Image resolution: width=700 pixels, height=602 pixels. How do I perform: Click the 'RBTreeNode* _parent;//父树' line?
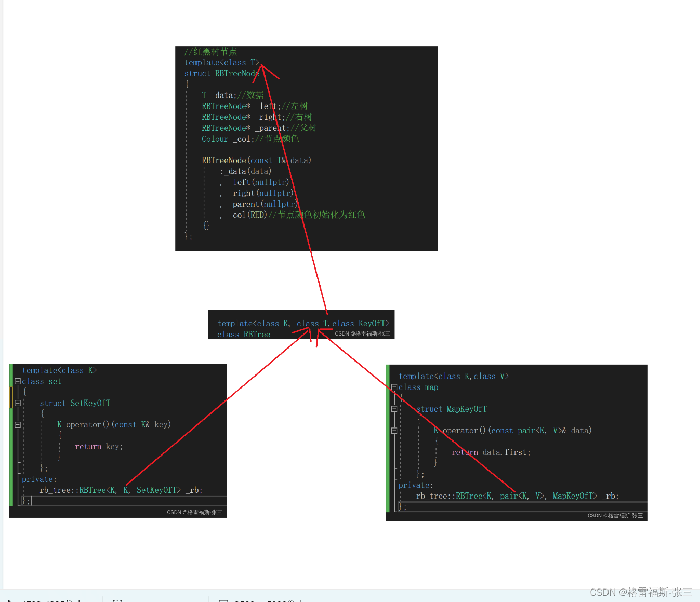[259, 128]
